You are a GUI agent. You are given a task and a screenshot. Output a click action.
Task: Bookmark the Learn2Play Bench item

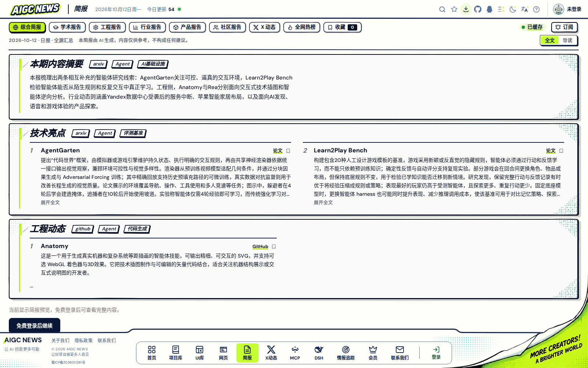click(x=561, y=151)
